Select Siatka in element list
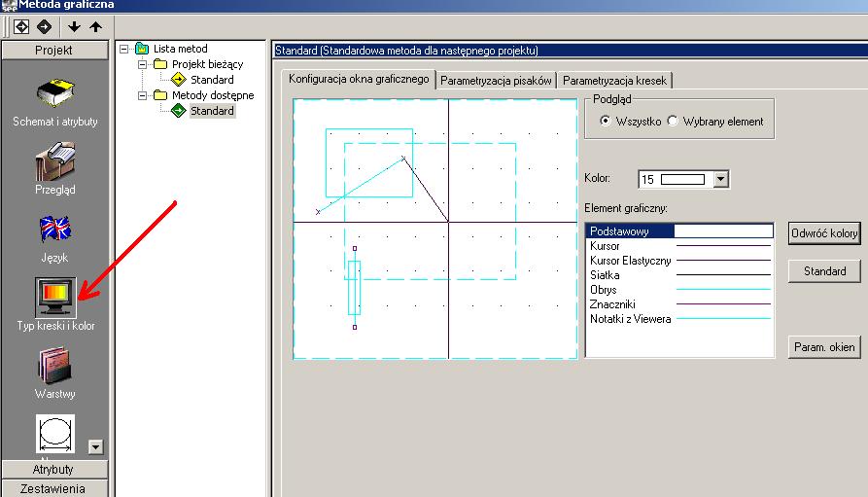Image resolution: width=868 pixels, height=497 pixels. pyautogui.click(x=679, y=275)
